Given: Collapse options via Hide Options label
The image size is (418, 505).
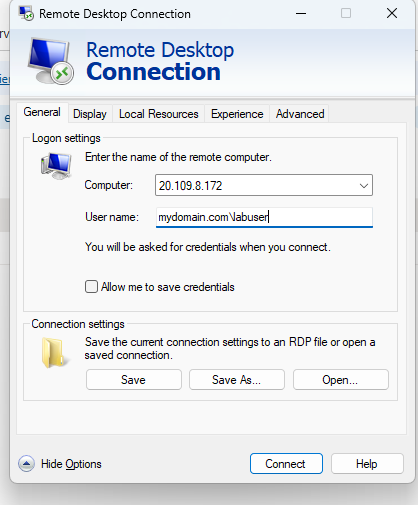Looking at the screenshot, I should pyautogui.click(x=71, y=464).
